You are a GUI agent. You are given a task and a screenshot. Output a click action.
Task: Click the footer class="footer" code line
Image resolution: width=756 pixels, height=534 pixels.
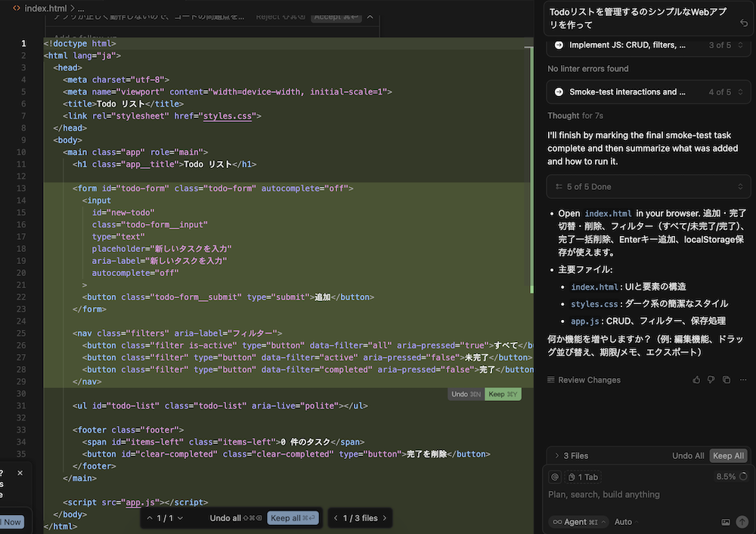coord(128,430)
